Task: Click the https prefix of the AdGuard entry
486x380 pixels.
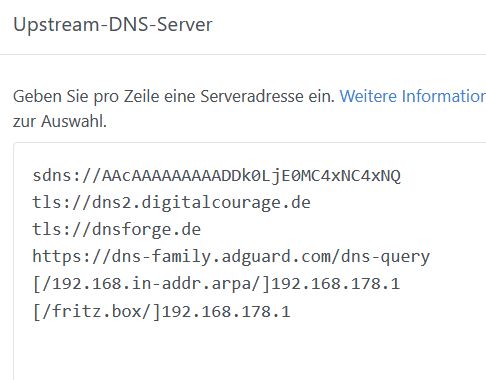Action: pos(57,257)
